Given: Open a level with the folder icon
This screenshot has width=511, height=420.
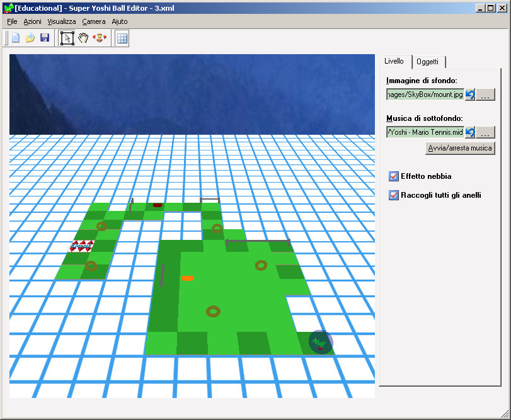Looking at the screenshot, I should pos(30,38).
